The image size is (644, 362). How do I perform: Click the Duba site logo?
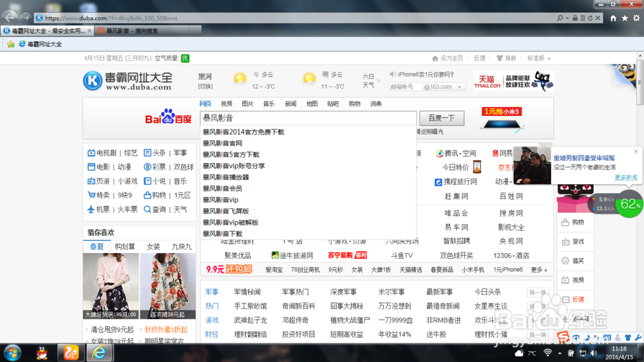[128, 80]
